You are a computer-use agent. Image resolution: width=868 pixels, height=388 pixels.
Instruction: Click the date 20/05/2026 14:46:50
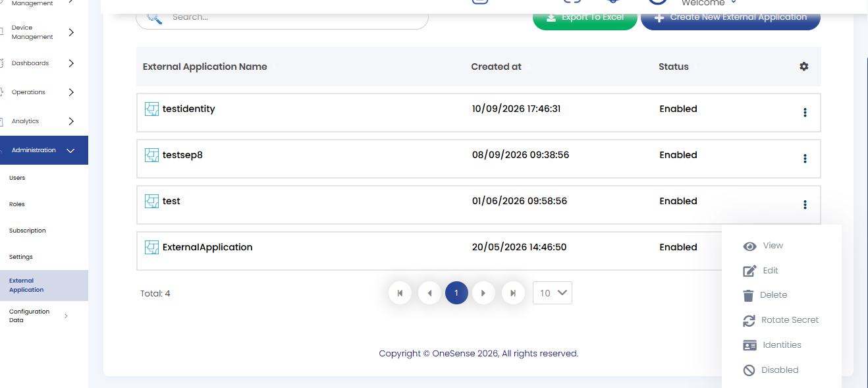(x=519, y=248)
